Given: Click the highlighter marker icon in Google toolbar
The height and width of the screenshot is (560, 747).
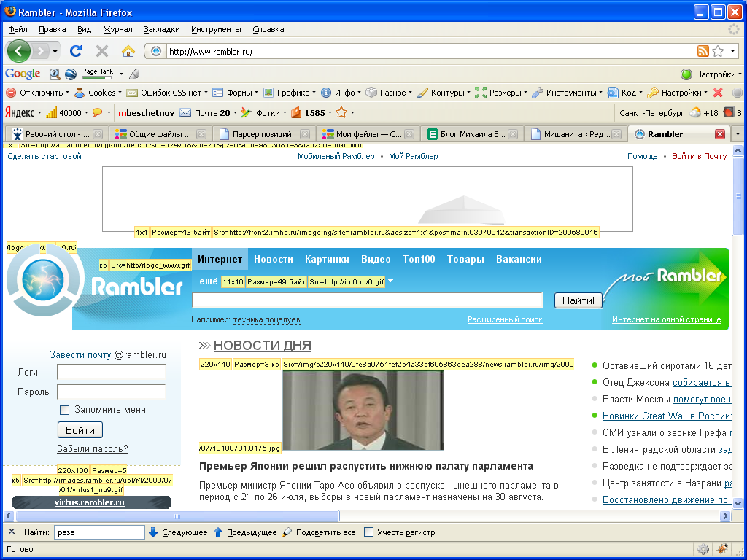Looking at the screenshot, I should point(134,74).
